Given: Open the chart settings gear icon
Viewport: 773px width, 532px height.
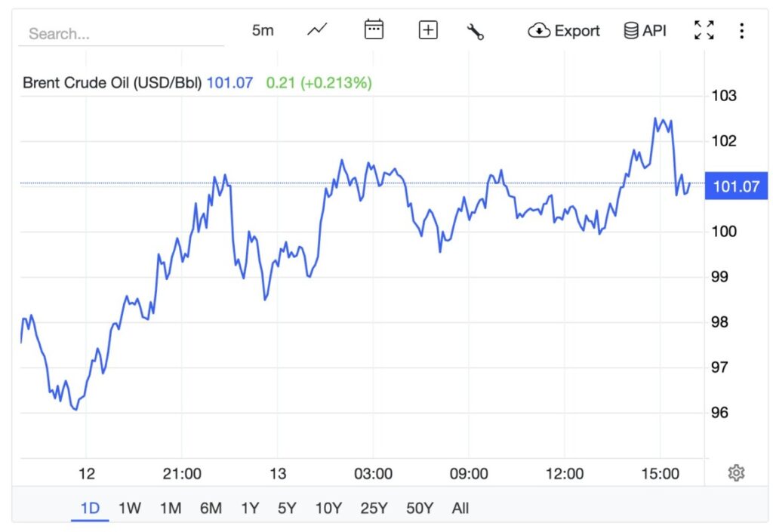Looking at the screenshot, I should 736,473.
